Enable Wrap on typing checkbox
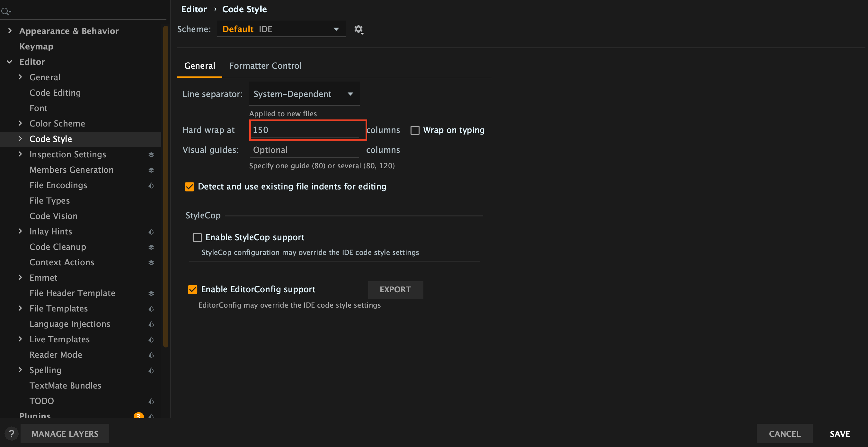The image size is (868, 447). (x=415, y=130)
